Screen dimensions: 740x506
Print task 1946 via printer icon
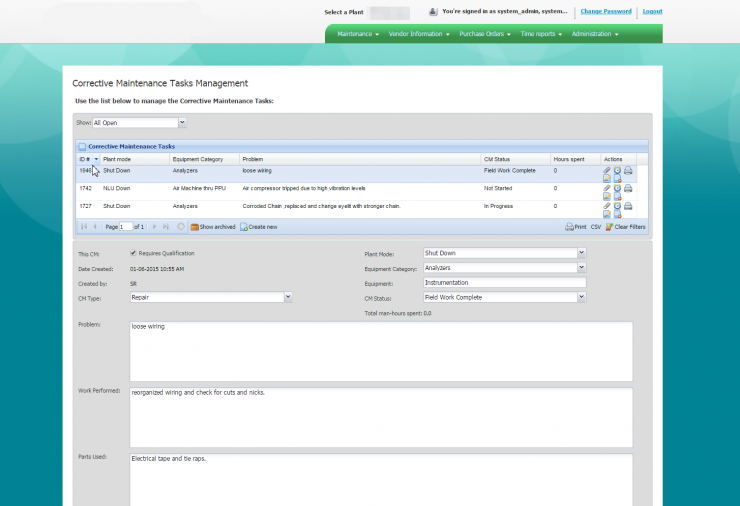[628, 170]
